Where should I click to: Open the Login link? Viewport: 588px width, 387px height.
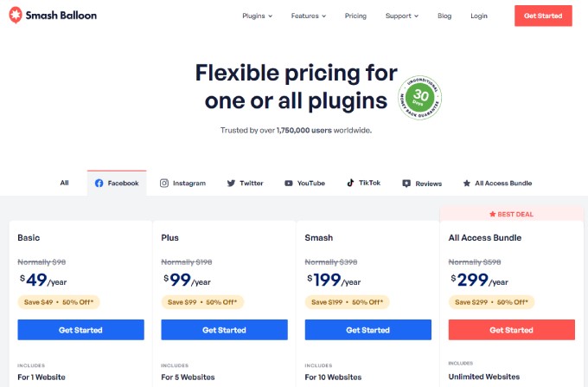[x=479, y=16]
